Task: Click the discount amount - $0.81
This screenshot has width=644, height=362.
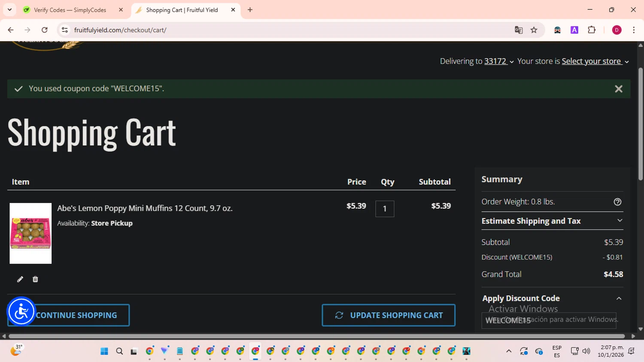Action: pos(613,257)
